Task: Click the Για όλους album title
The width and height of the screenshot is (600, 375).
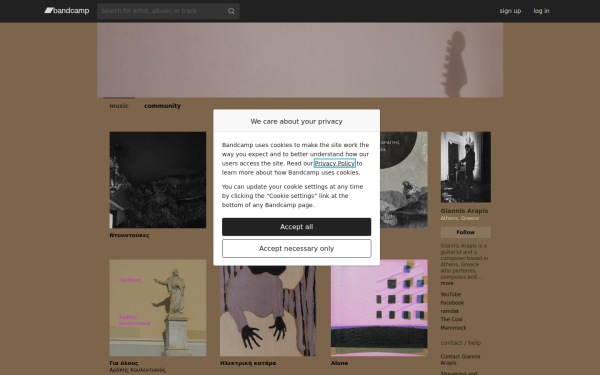Action: pyautogui.click(x=124, y=363)
